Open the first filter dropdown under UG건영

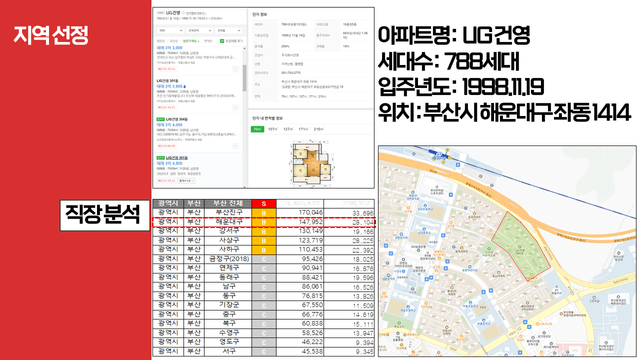click(171, 31)
